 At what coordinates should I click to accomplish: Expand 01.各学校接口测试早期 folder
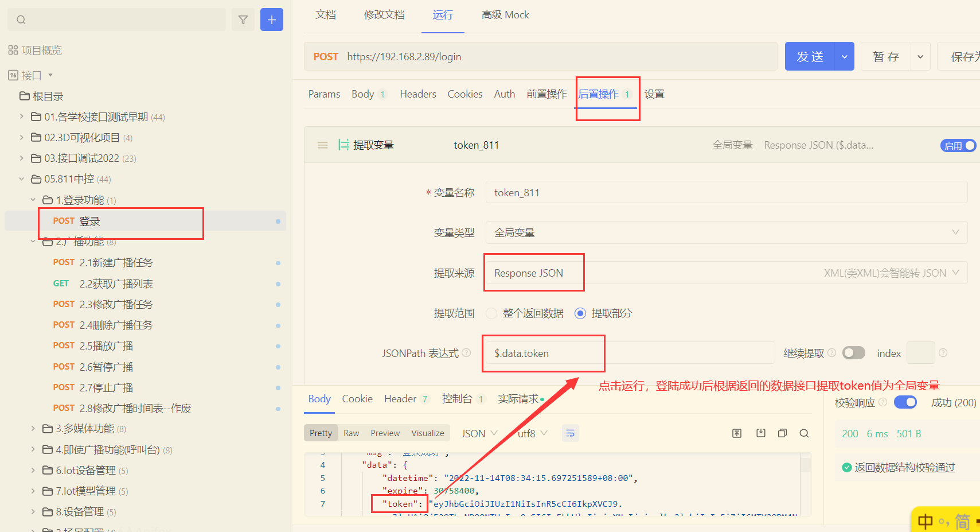21,117
